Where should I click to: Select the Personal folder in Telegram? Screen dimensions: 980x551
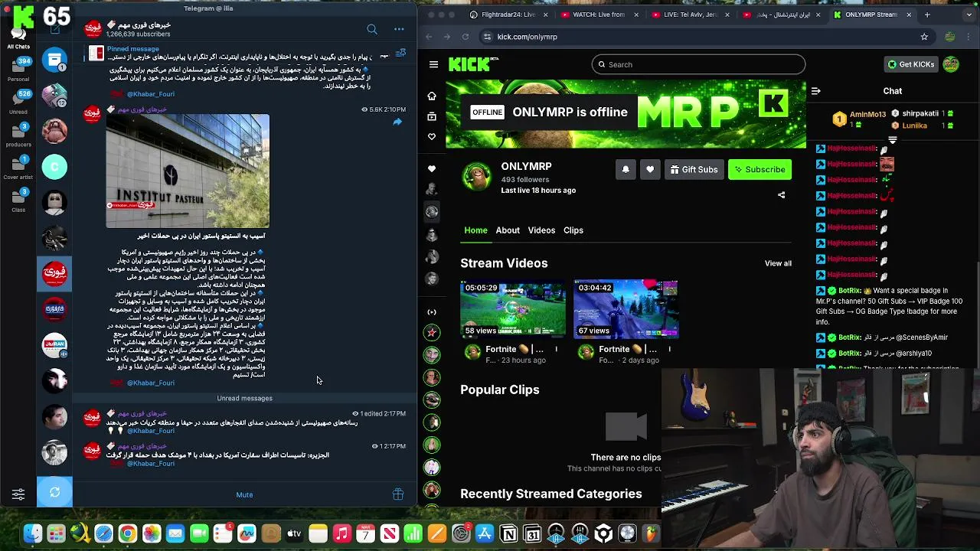(18, 69)
